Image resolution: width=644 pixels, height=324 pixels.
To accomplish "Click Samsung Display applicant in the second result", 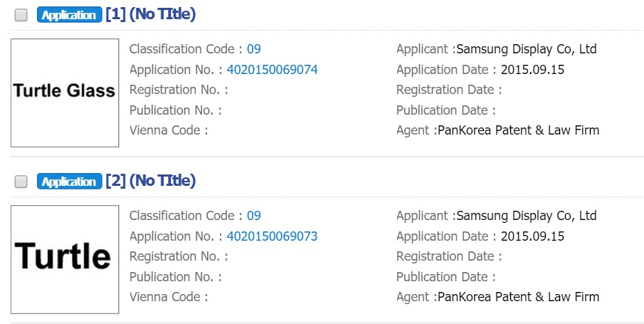I will 526,216.
